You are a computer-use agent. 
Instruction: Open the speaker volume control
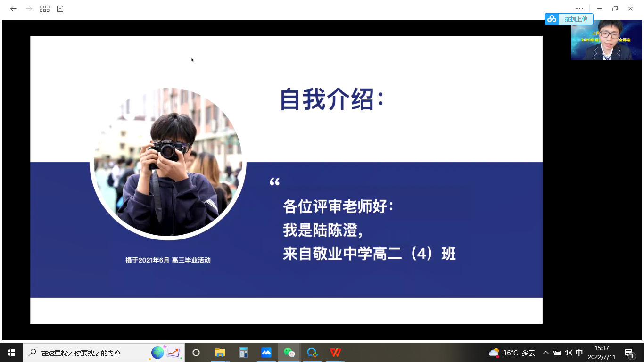click(568, 353)
